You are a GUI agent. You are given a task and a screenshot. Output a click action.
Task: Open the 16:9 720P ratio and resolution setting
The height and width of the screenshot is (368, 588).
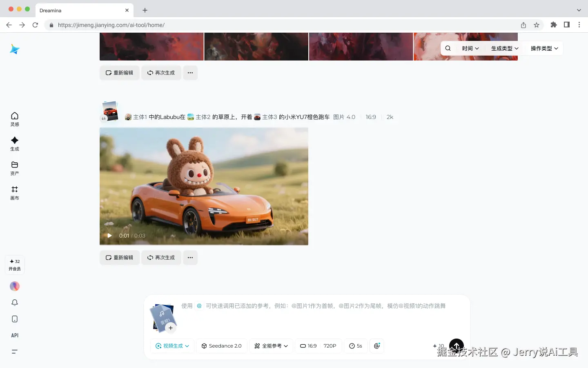[318, 346]
